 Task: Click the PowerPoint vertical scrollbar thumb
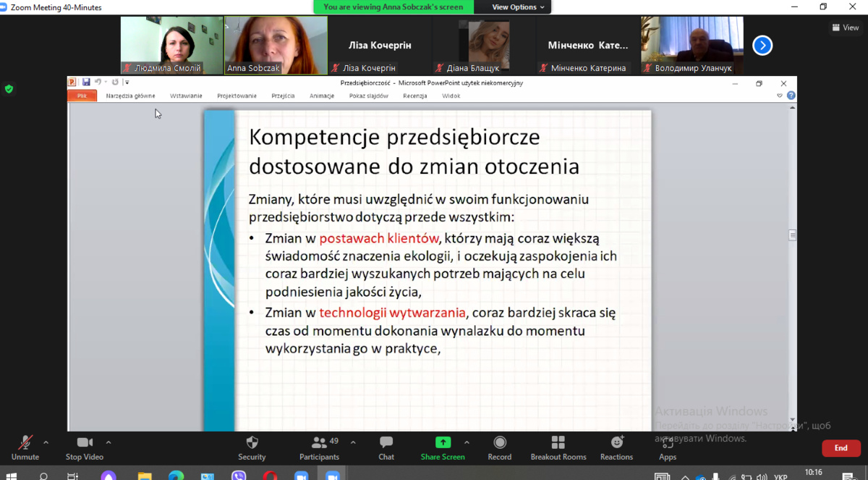click(793, 235)
